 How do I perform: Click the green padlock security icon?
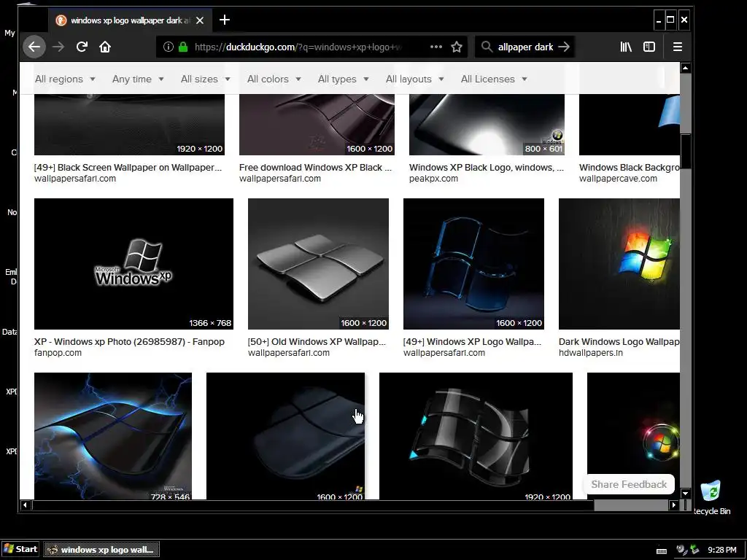pyautogui.click(x=183, y=47)
